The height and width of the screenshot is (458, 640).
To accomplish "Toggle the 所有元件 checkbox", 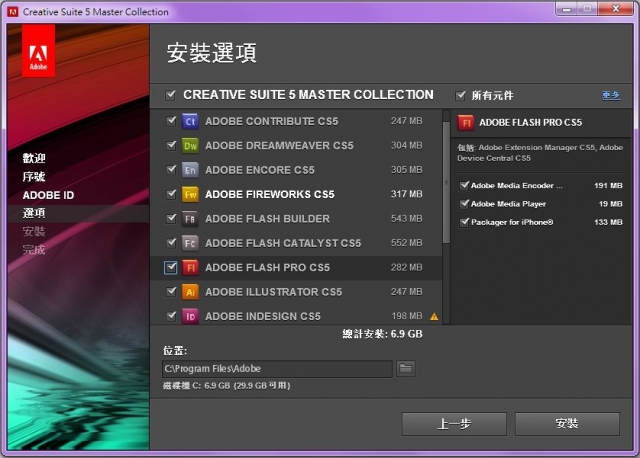I will 460,96.
